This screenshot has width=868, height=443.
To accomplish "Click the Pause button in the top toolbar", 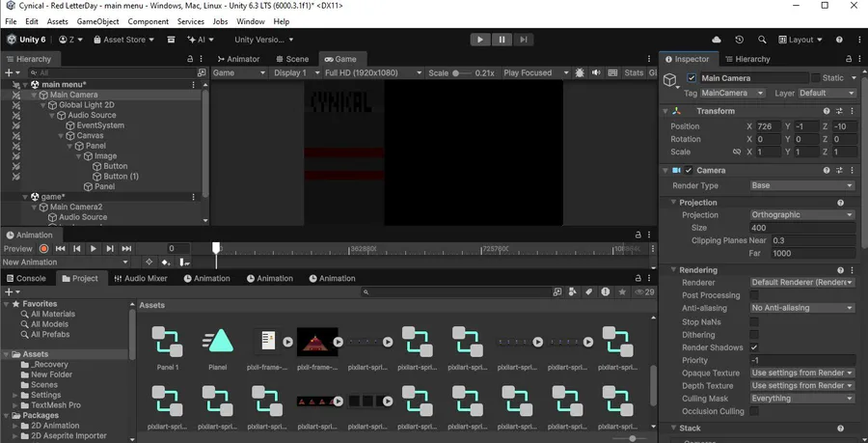I will (x=502, y=40).
